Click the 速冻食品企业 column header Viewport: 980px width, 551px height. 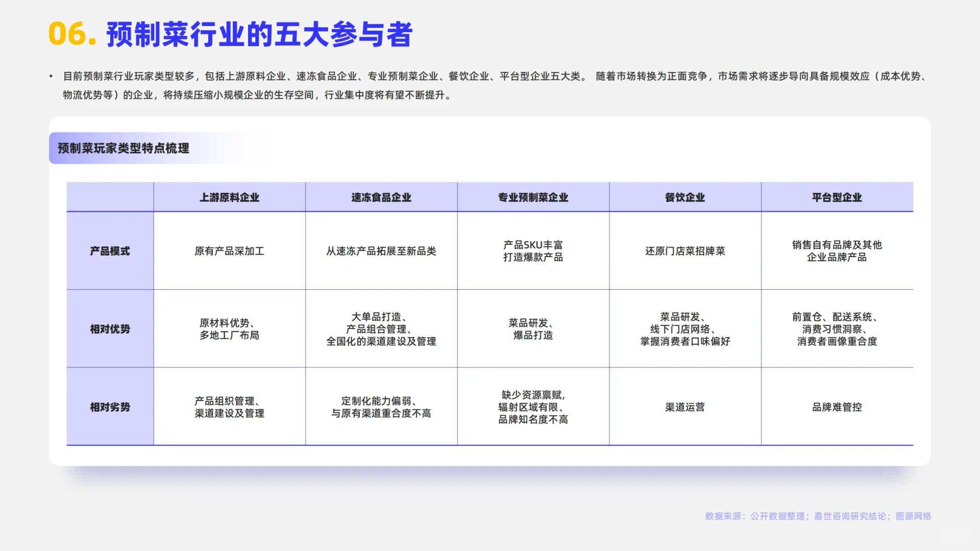[x=381, y=197]
